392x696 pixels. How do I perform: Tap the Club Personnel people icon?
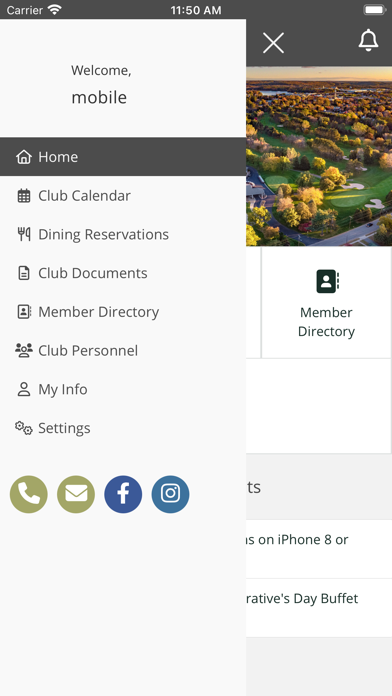(x=24, y=350)
